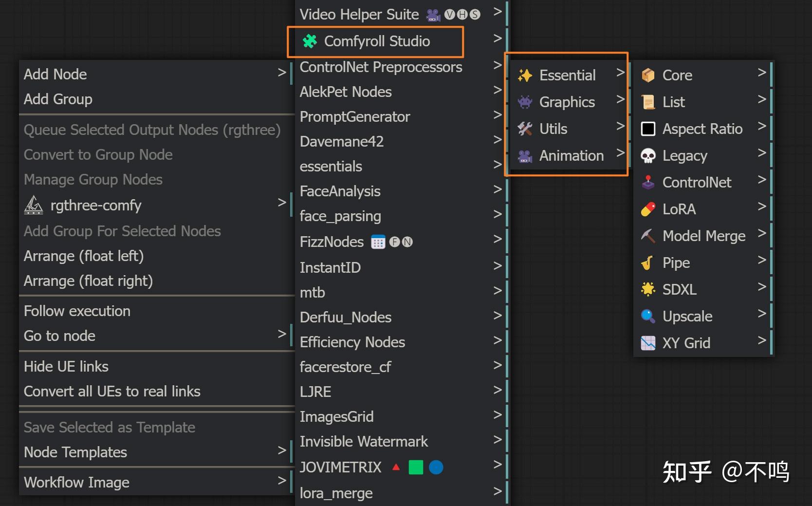Click the pill icon beside LoRA
This screenshot has height=506, width=812.
648,209
